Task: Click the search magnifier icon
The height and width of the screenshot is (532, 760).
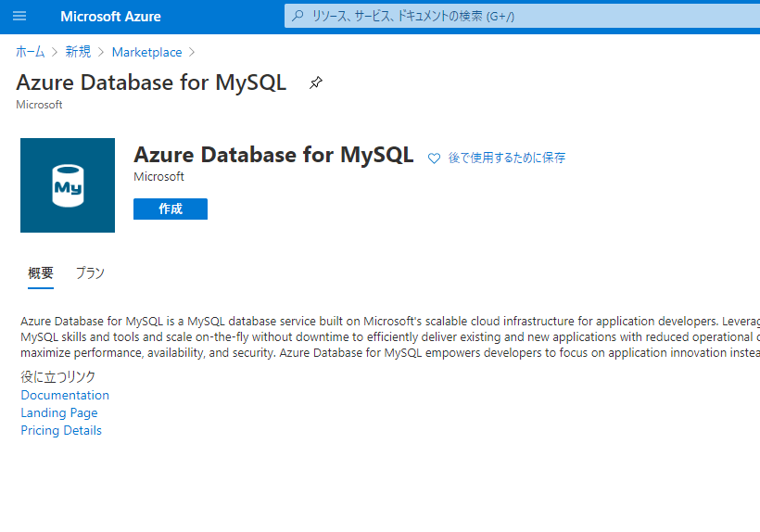Action: (298, 16)
